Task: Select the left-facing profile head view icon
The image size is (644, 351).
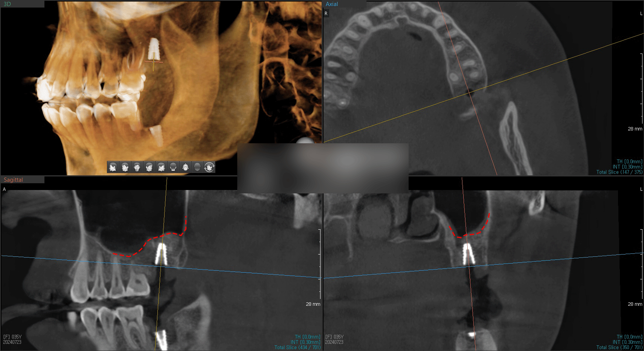Action: click(x=113, y=167)
